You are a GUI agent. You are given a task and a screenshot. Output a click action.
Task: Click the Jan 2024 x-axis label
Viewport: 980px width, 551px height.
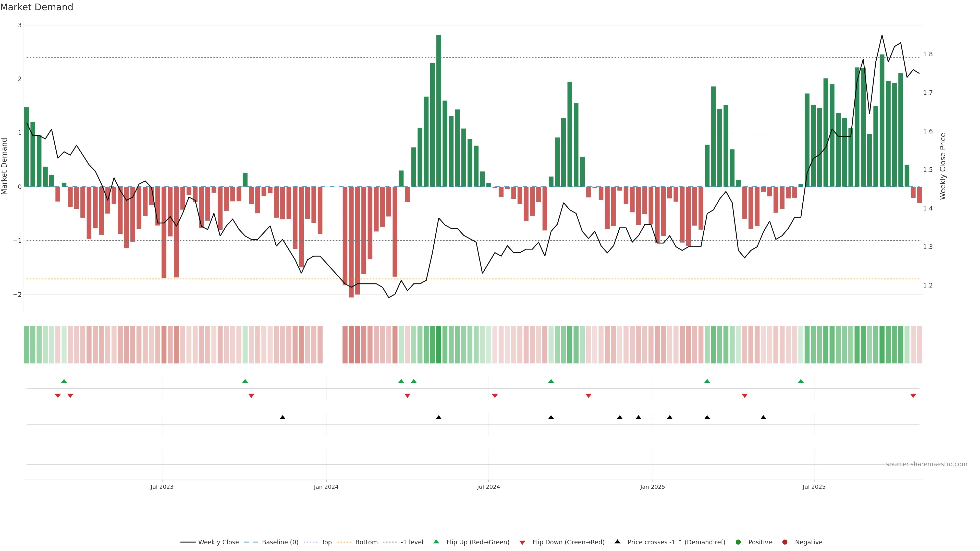pyautogui.click(x=326, y=487)
